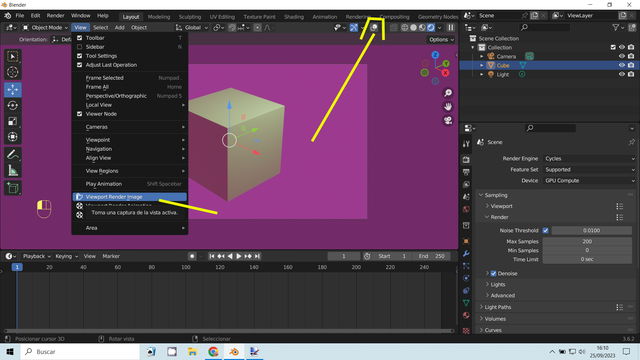This screenshot has width=640, height=360.
Task: Hide the Camera object with eye icon
Action: [x=622, y=56]
